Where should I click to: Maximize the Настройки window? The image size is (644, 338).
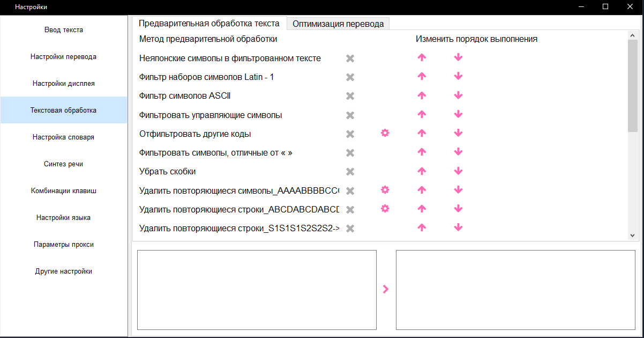coord(605,7)
